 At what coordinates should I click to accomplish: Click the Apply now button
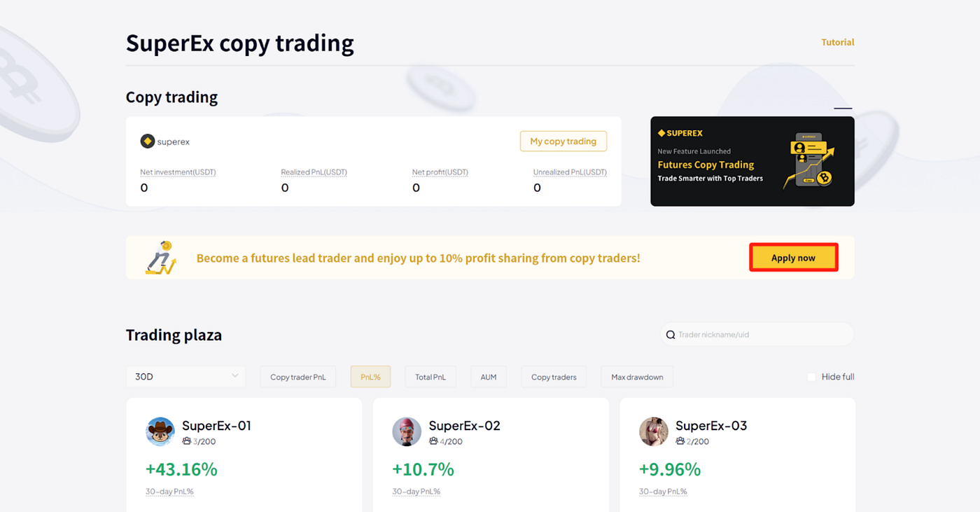(793, 258)
